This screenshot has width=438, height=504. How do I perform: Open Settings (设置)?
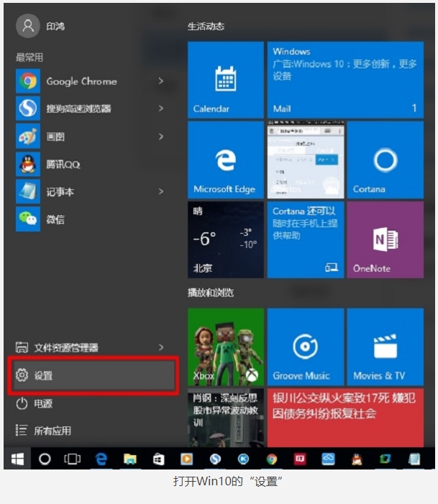pos(94,375)
